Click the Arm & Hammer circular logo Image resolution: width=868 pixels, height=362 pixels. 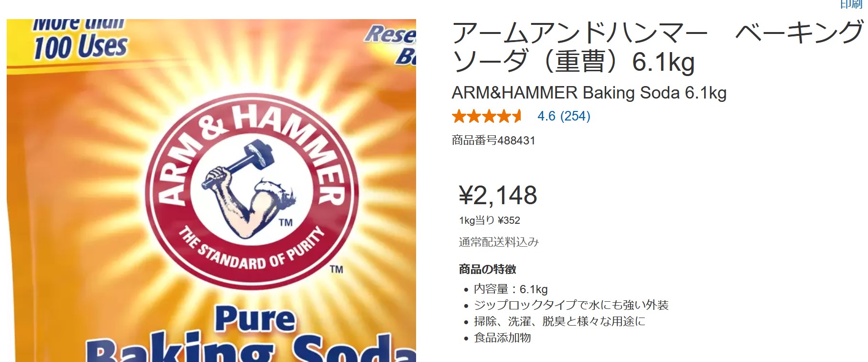click(251, 192)
